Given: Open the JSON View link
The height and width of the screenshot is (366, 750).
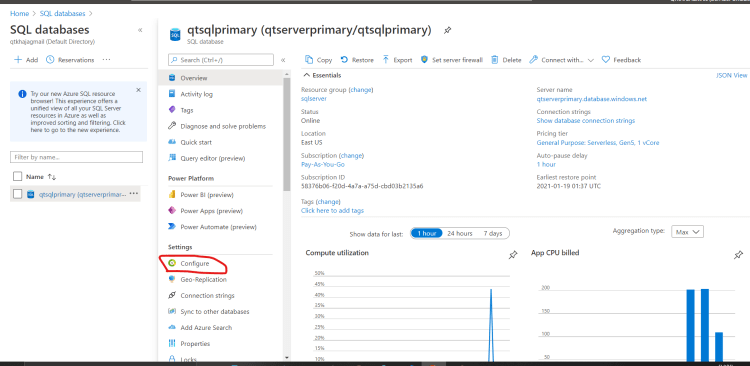Looking at the screenshot, I should coord(731,76).
